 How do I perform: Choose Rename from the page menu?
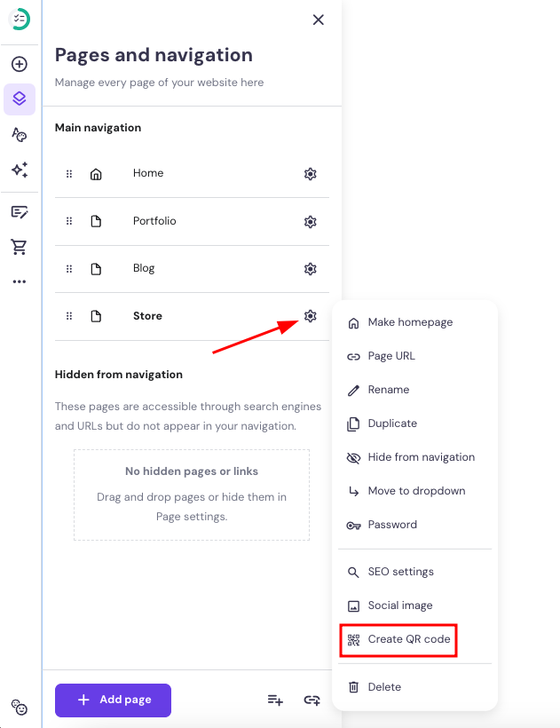(389, 390)
